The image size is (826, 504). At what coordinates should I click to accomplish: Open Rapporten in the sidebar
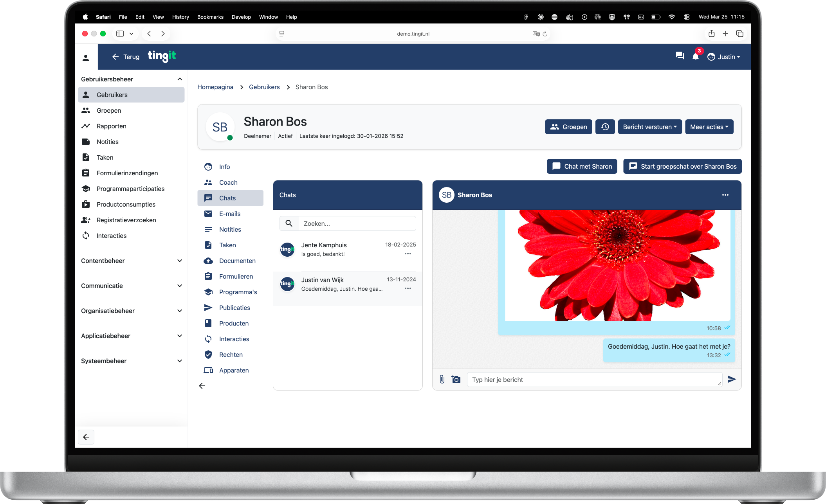point(131,126)
